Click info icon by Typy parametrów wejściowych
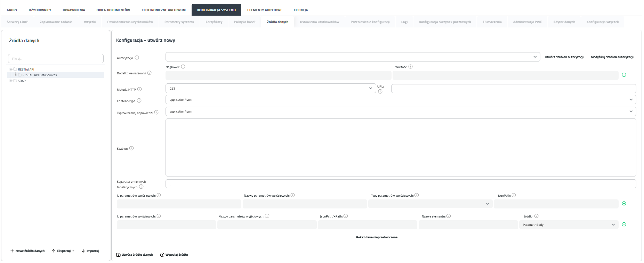This screenshot has height=263, width=644. point(417,195)
